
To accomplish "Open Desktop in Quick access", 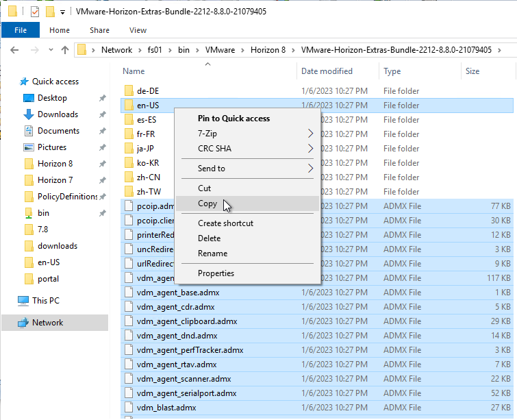I will point(52,98).
